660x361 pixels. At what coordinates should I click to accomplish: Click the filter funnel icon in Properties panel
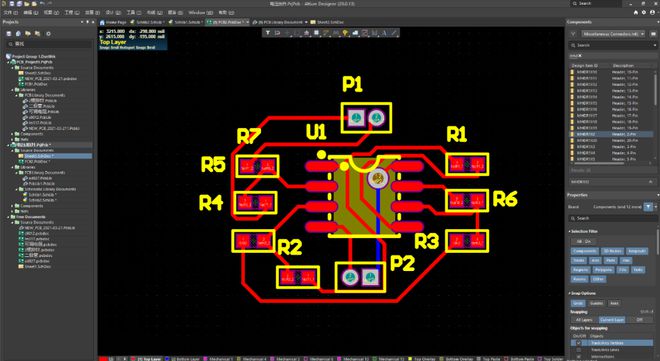(648, 207)
